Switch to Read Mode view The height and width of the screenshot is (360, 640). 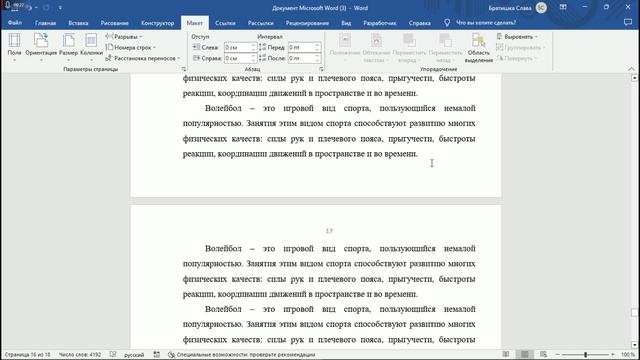(x=506, y=355)
